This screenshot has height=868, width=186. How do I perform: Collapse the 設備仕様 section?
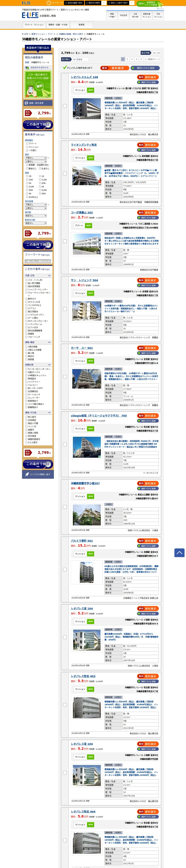coord(38,365)
